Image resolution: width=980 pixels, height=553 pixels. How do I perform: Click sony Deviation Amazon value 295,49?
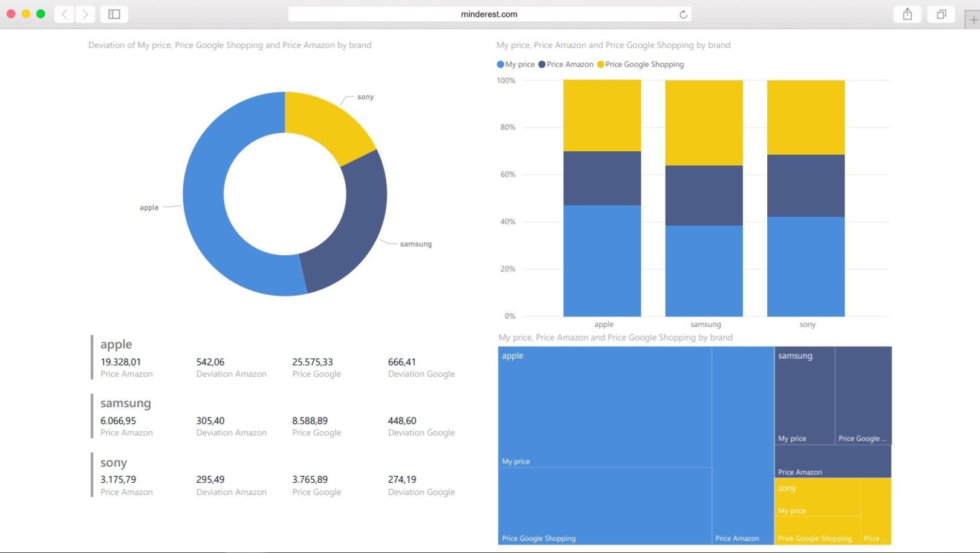point(210,479)
